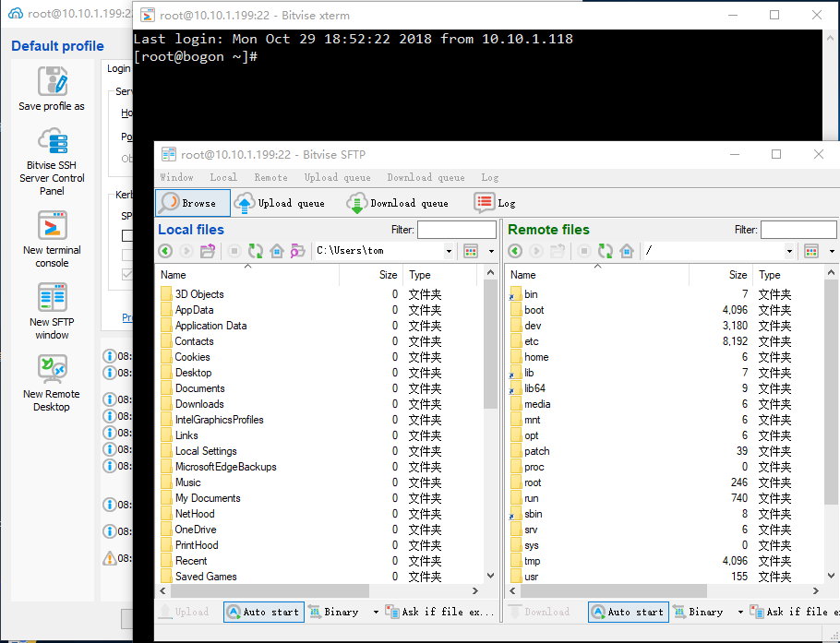Open the Download queue menu
Screen dimensions: 840x643
[x=426, y=177]
